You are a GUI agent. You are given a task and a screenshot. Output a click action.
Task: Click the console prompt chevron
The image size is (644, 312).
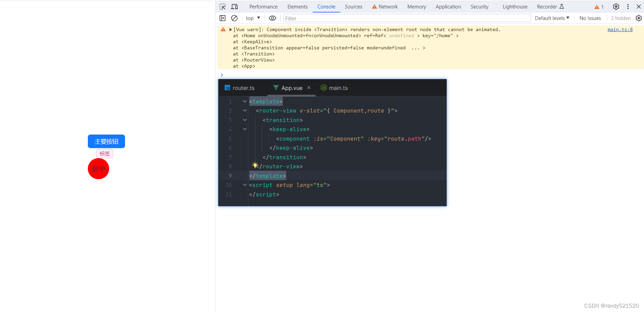click(x=222, y=75)
